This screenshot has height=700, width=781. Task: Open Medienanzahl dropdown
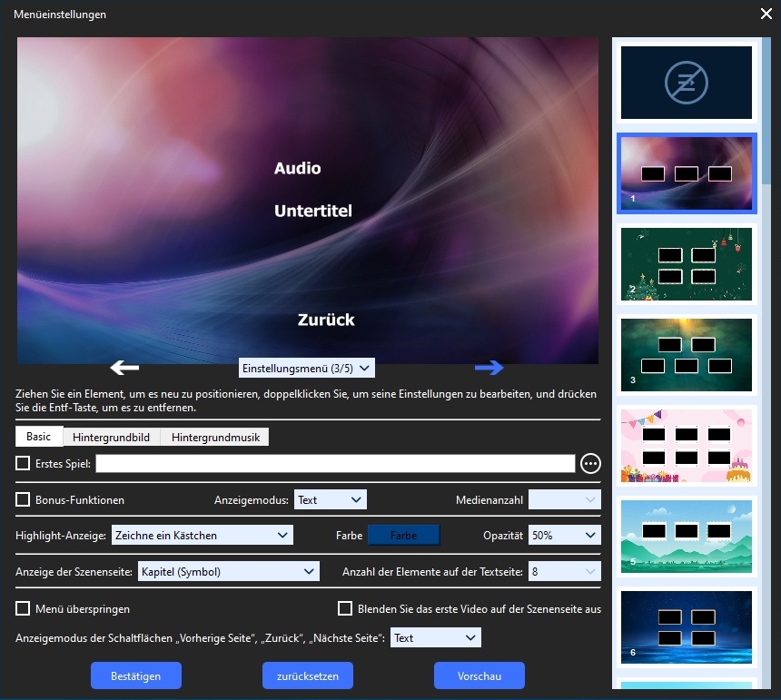[x=564, y=499]
